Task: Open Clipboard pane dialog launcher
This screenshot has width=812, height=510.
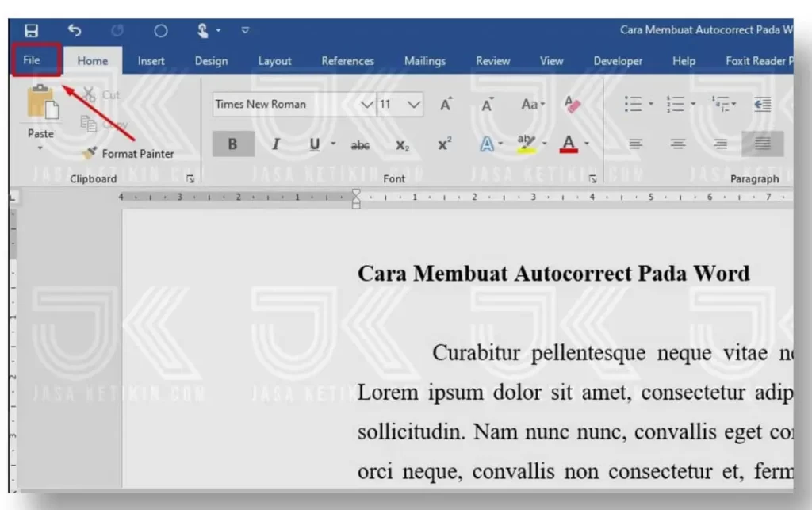Action: [190, 178]
